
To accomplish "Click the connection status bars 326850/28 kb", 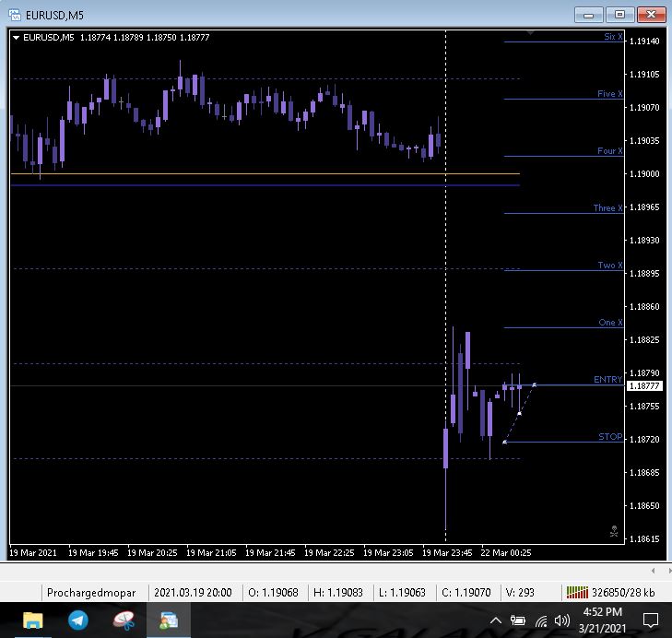I will (610, 593).
